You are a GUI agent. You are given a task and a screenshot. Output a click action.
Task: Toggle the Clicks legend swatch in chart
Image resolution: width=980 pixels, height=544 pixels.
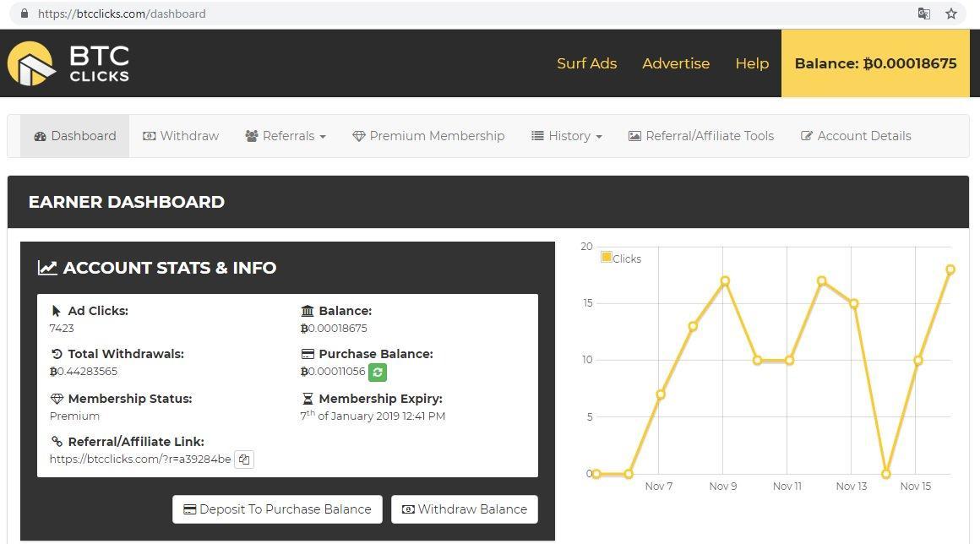607,258
